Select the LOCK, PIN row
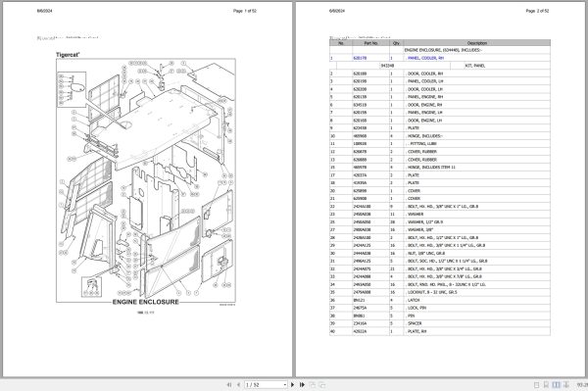The height and width of the screenshot is (391, 588). (440, 308)
